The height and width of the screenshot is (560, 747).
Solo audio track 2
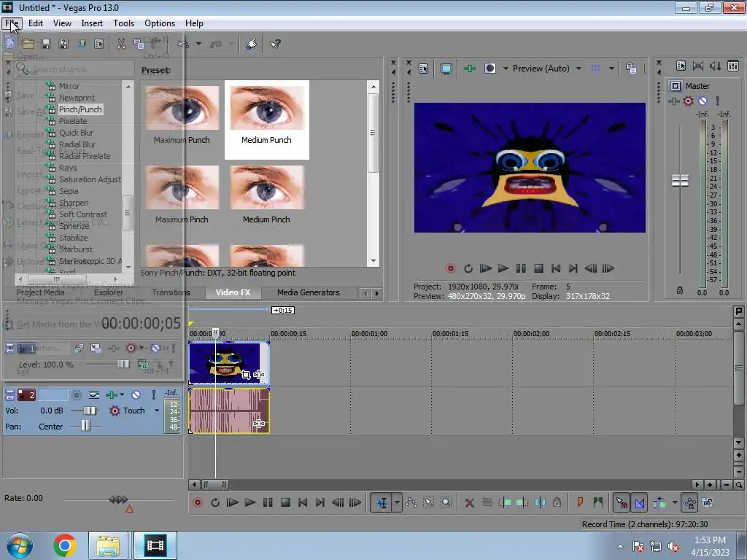coord(153,394)
